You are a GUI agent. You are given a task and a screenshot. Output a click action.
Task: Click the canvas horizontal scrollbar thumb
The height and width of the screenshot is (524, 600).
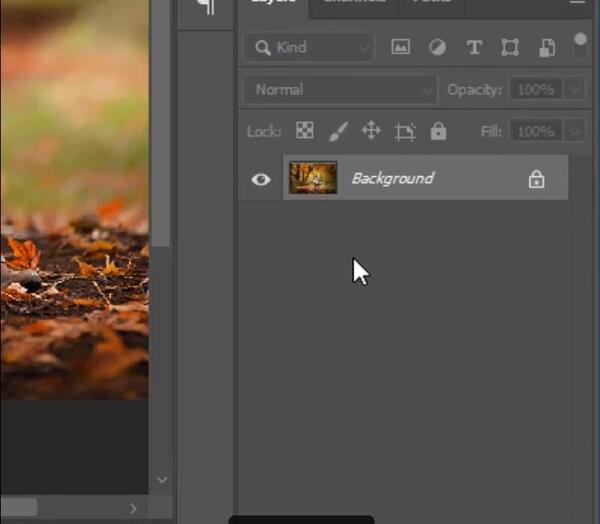pyautogui.click(x=18, y=507)
